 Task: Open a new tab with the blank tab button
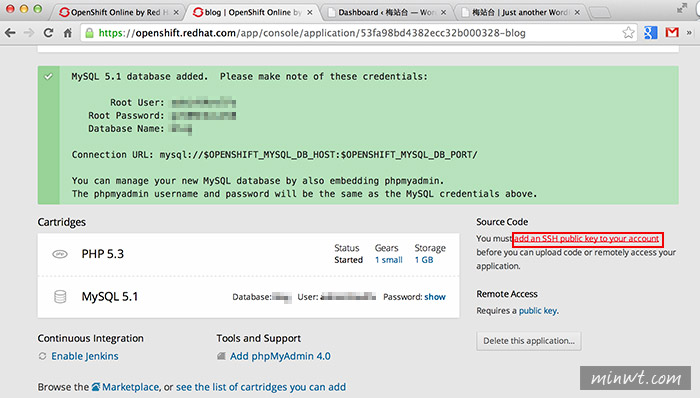(x=600, y=13)
